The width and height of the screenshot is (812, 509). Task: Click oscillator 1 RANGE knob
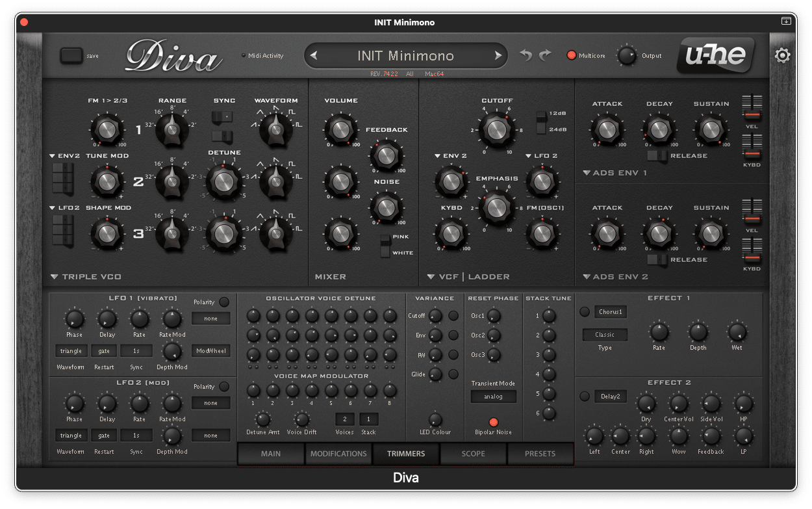[171, 129]
